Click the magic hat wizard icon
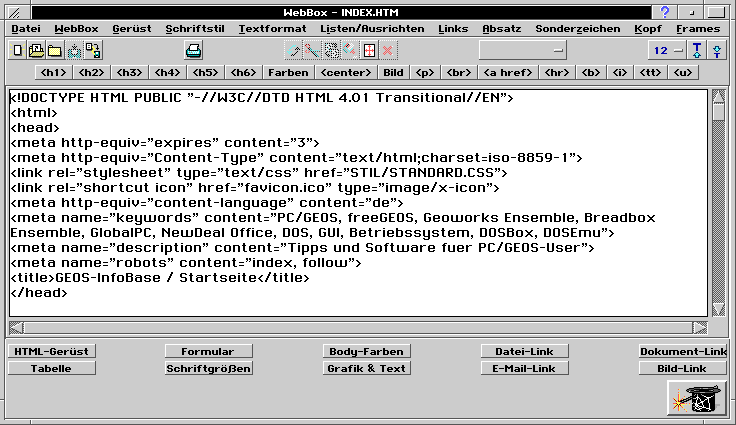Screen dimensions: 736x425 click(x=697, y=398)
